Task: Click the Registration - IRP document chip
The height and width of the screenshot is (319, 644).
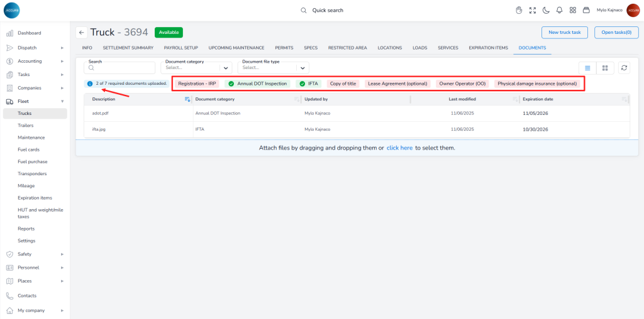Action: pyautogui.click(x=197, y=84)
